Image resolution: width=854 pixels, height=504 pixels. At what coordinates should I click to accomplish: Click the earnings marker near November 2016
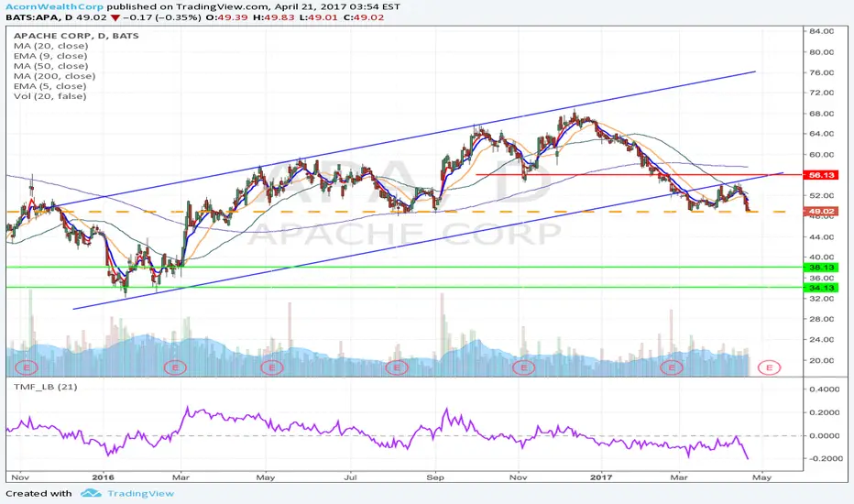coord(524,367)
